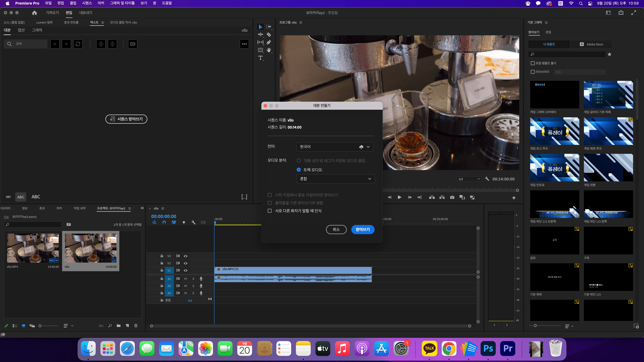The height and width of the screenshot is (362, 644).
Task: Open the 시퀀스 menu in the menu bar
Action: (87, 3)
